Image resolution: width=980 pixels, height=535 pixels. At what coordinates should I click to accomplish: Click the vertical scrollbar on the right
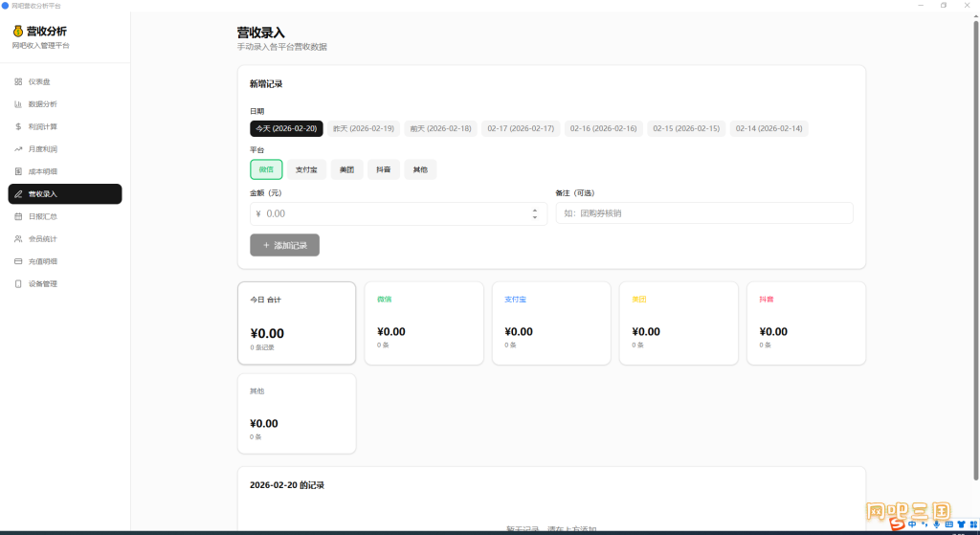(975, 250)
